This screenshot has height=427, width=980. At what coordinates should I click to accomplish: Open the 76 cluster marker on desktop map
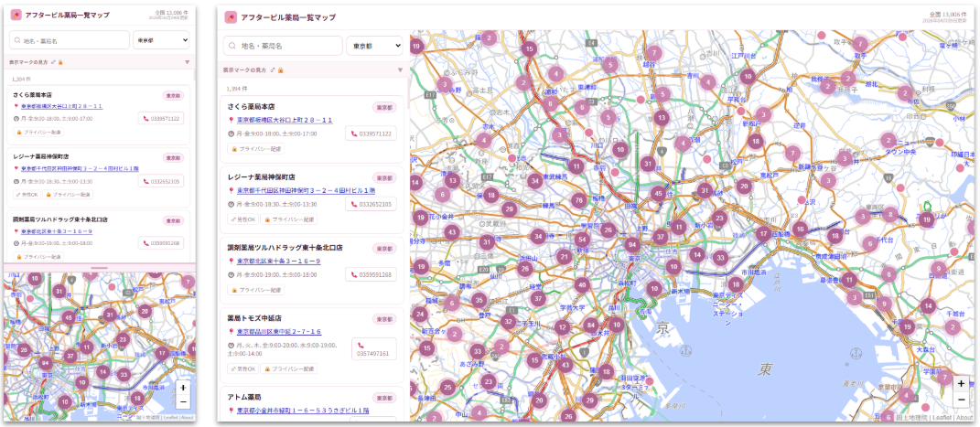coord(578,200)
